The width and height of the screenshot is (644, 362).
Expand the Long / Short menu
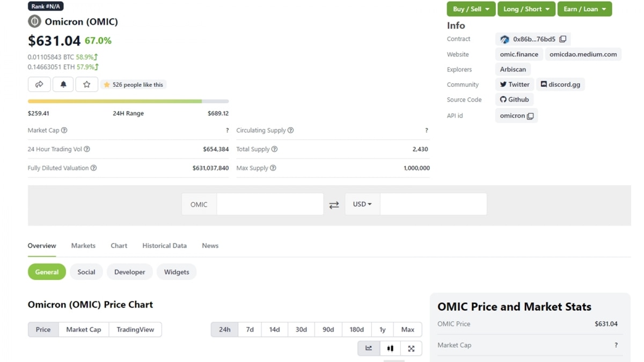pyautogui.click(x=526, y=9)
